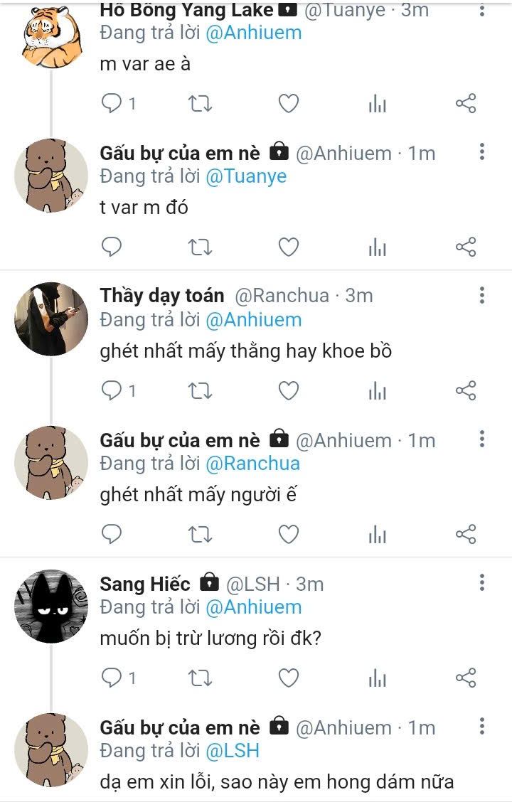Open Thầy dạy toán's profile avatar
Image resolution: width=512 pixels, height=812 pixels.
(50, 319)
